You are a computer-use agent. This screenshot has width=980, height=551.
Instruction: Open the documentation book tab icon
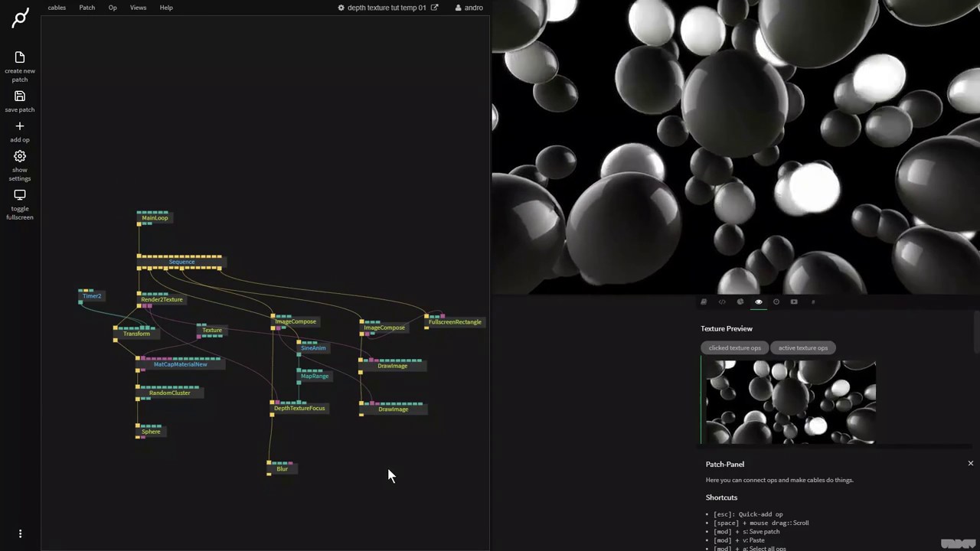704,302
